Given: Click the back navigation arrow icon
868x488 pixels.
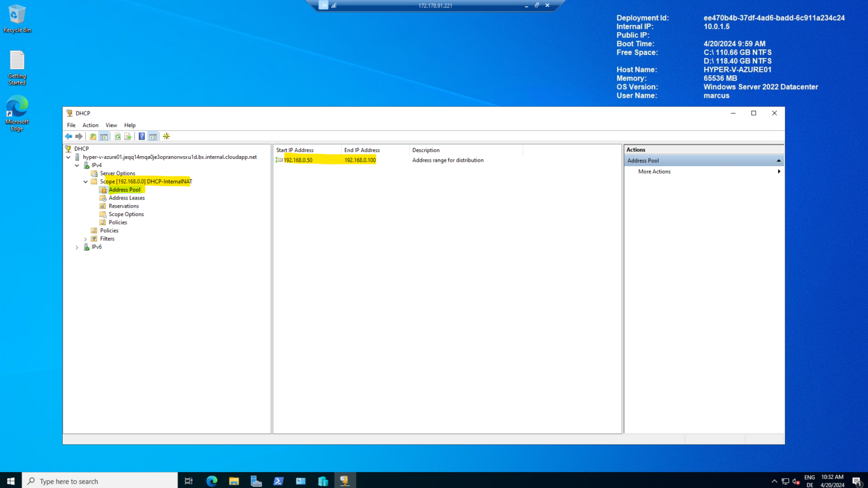Looking at the screenshot, I should click(68, 136).
